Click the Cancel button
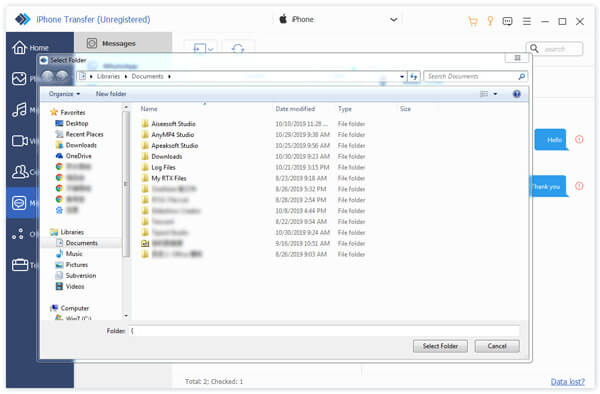The height and width of the screenshot is (394, 600). click(497, 346)
